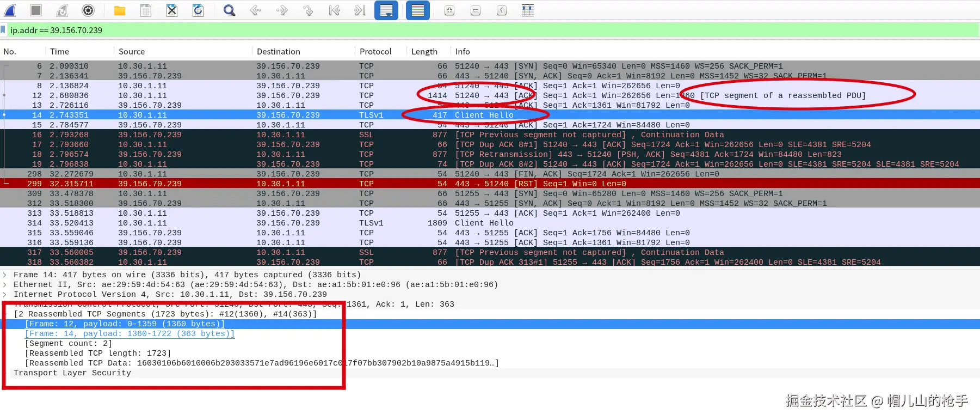Follow the Frame 12 payload link
Screen dimensions: 980x420
pos(125,324)
